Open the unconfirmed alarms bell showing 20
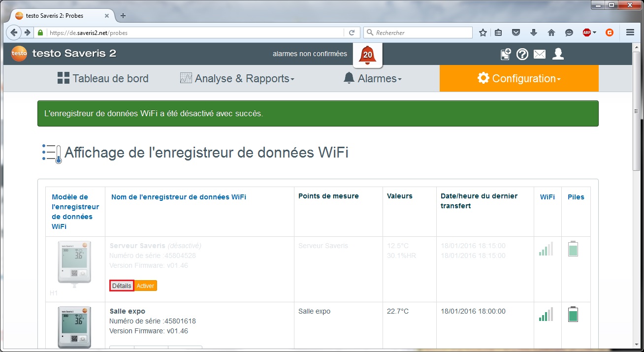This screenshot has height=352, width=644. pyautogui.click(x=367, y=55)
